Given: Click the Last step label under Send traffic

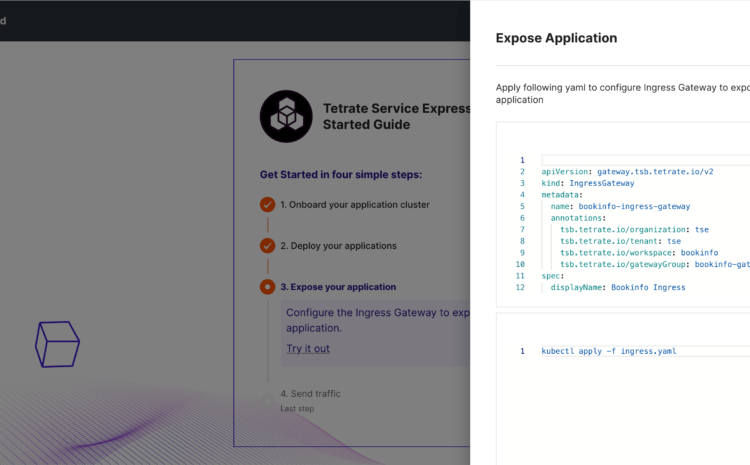Looking at the screenshot, I should coord(297,409).
